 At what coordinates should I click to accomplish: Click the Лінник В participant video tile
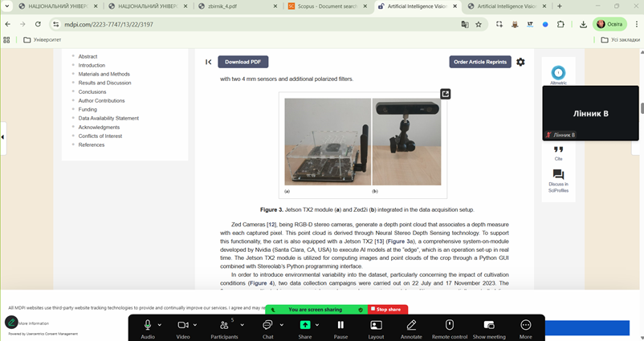591,113
